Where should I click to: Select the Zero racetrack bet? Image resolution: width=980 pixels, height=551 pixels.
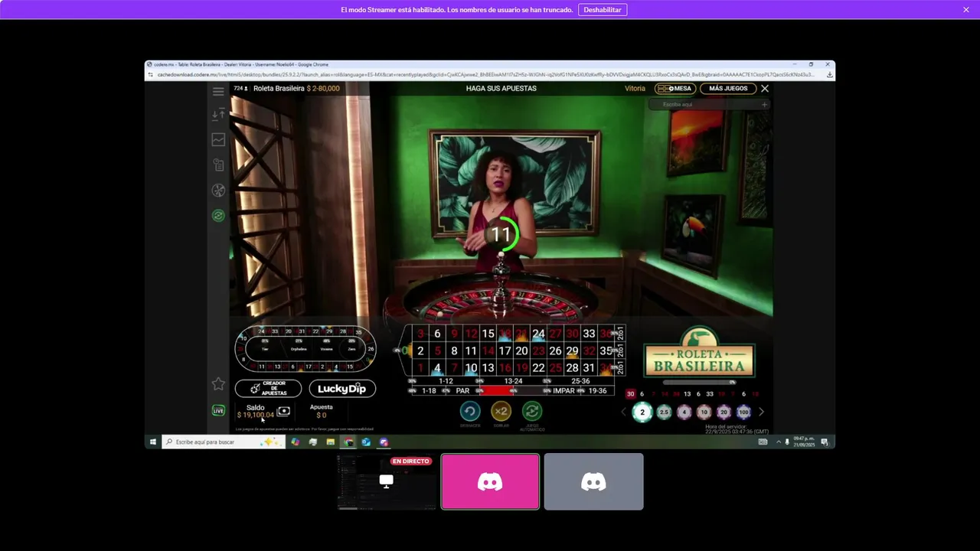(351, 349)
